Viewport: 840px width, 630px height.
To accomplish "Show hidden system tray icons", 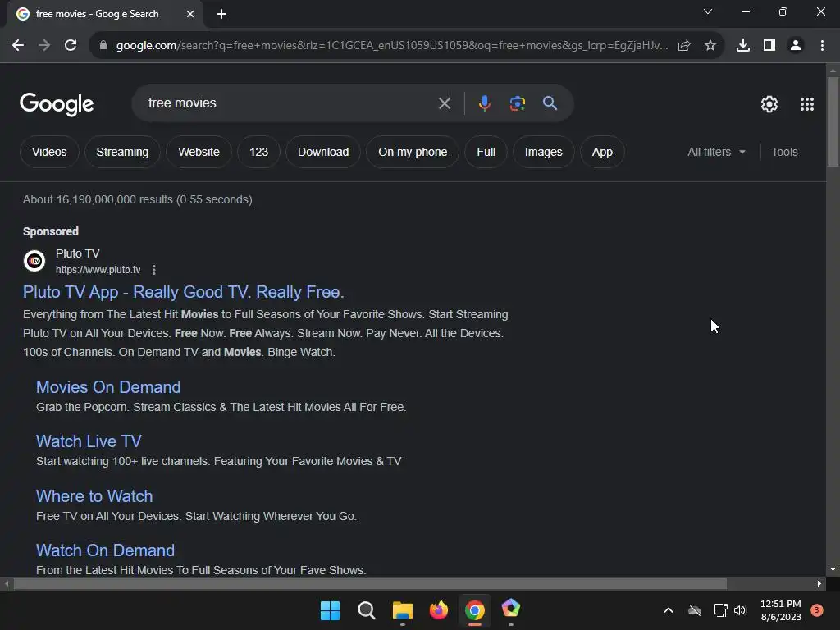I will [x=668, y=610].
